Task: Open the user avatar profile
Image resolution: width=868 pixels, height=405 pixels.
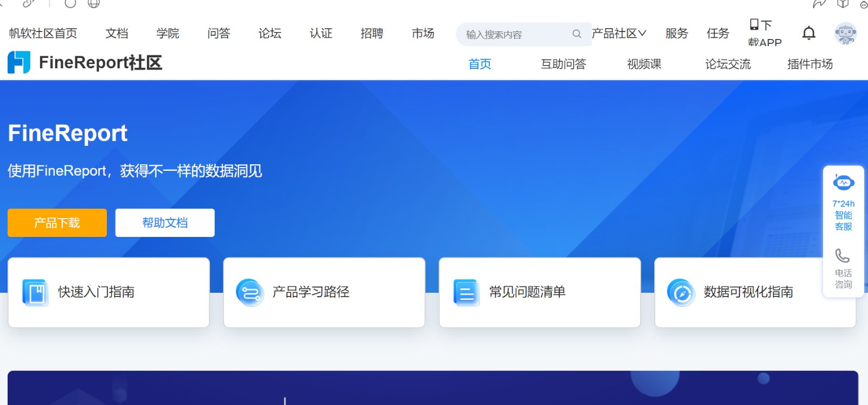Action: click(x=846, y=34)
